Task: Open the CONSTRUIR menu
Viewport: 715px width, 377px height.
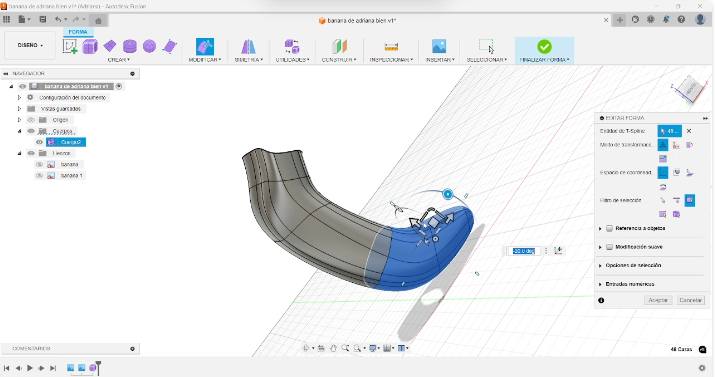Action: coord(339,60)
